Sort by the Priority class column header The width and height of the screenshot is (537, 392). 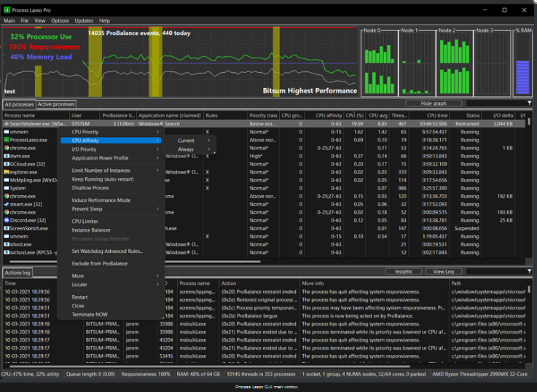tap(263, 115)
